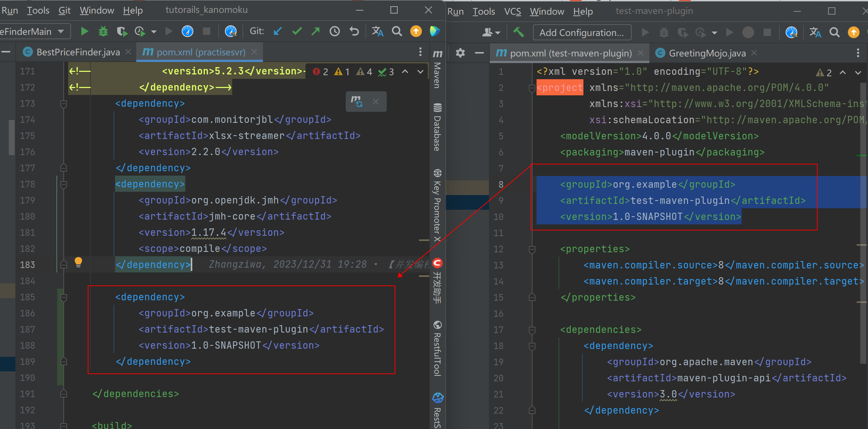Switch to the GreetingMojo.java tab
868x429 pixels.
707,53
